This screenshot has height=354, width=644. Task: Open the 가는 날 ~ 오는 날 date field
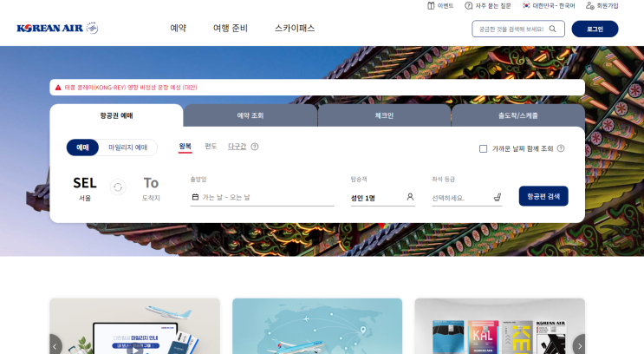262,197
